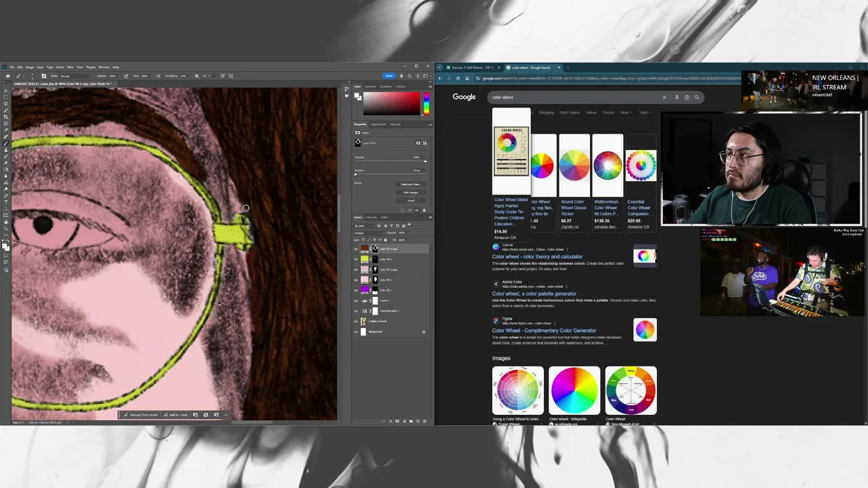Click the Photoshop Home icon in options bar

8,76
